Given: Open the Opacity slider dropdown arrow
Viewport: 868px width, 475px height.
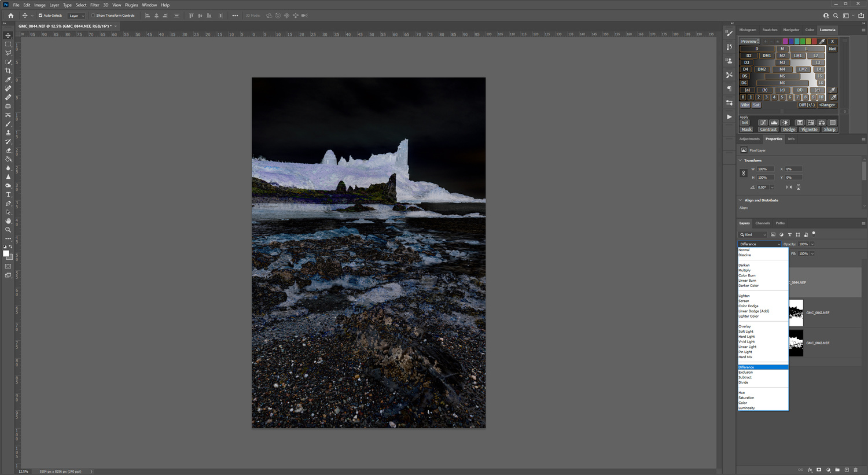Looking at the screenshot, I should 812,244.
